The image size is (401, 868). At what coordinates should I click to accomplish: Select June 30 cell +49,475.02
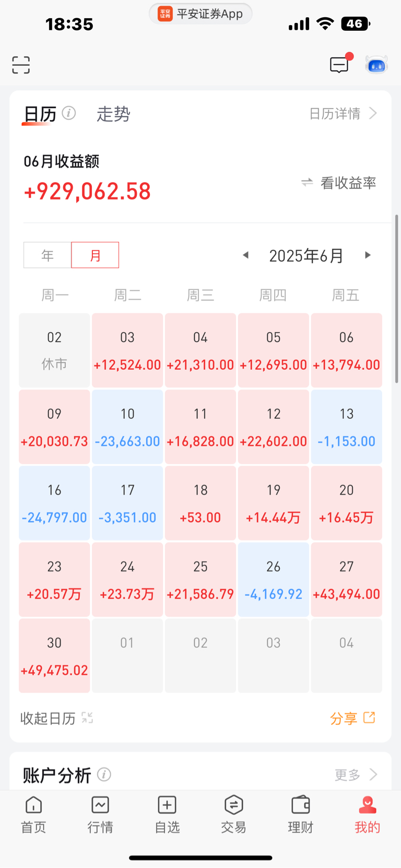[54, 655]
